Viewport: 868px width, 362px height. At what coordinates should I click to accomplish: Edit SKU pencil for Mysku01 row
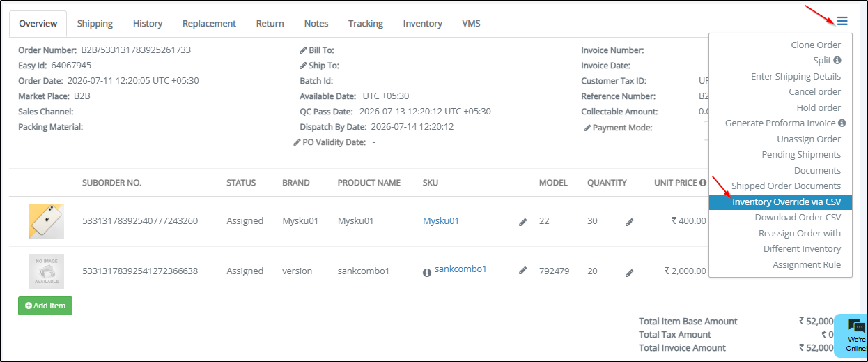click(523, 222)
